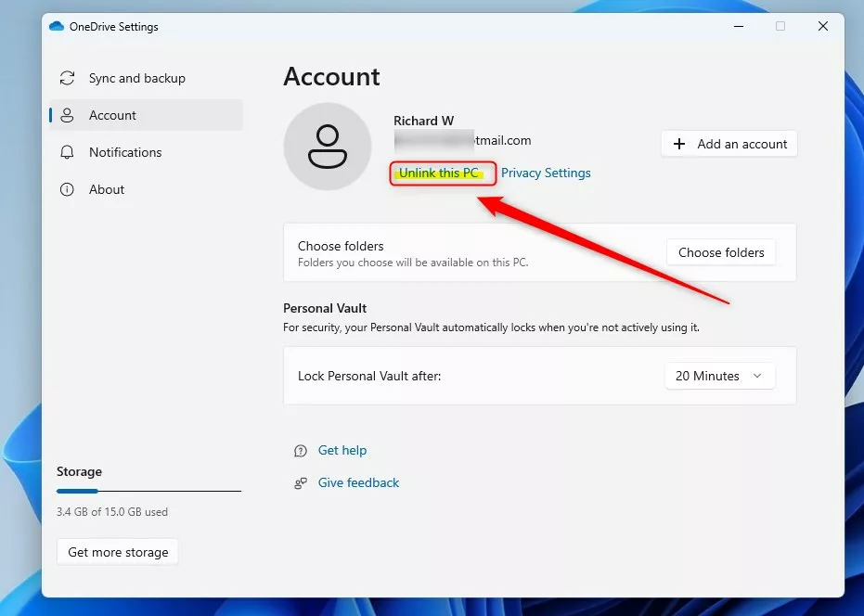This screenshot has width=864, height=616.
Task: Click the Choose folders button
Action: pos(721,252)
